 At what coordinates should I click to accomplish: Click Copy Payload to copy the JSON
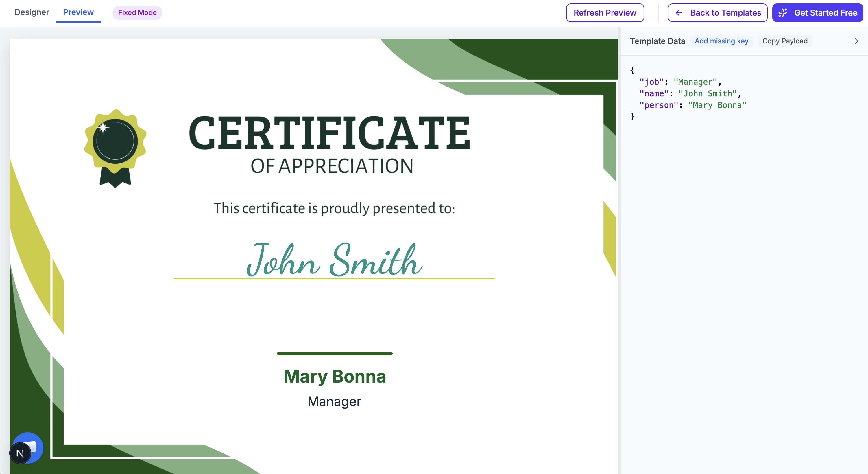(x=785, y=41)
